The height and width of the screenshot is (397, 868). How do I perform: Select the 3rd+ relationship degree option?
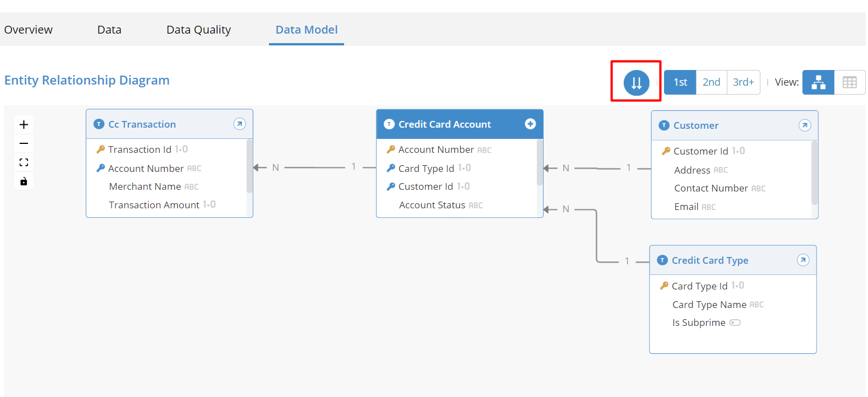tap(744, 82)
